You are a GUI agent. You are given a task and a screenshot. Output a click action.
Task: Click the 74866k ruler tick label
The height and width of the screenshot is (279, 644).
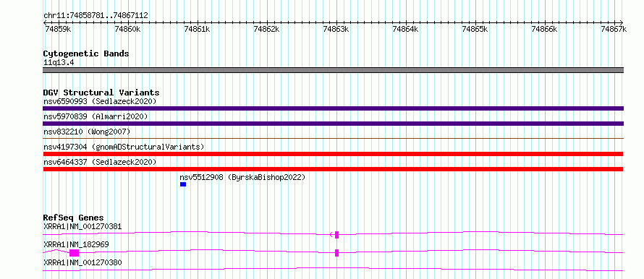coord(544,29)
